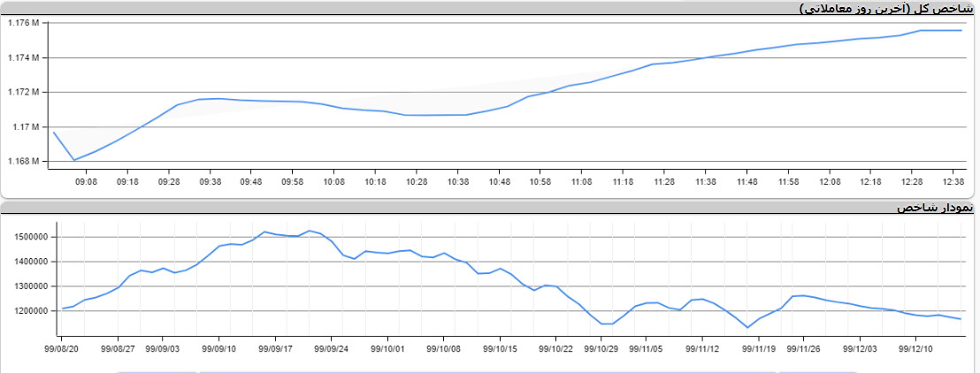
Task: Click the 1.168 M value axis label
Action: [x=23, y=162]
